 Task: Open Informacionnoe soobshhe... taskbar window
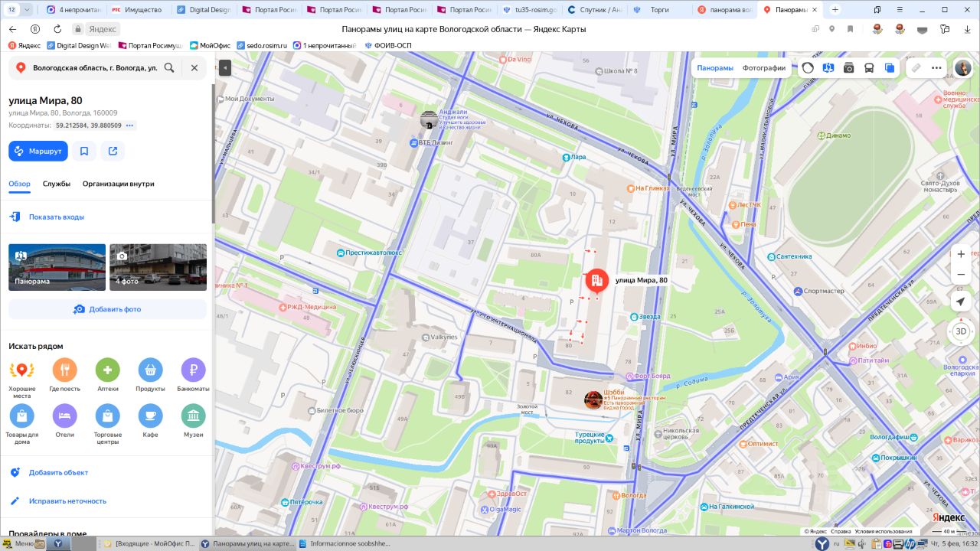click(345, 543)
